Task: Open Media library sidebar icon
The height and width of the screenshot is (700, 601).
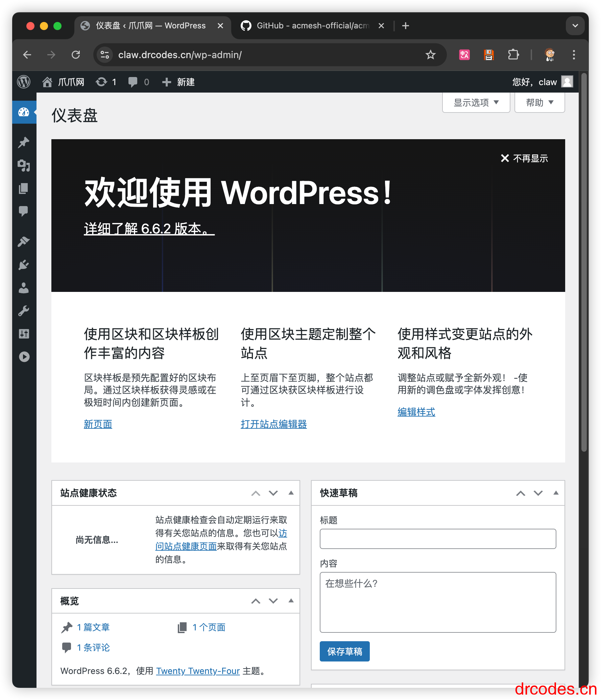Action: click(x=24, y=166)
